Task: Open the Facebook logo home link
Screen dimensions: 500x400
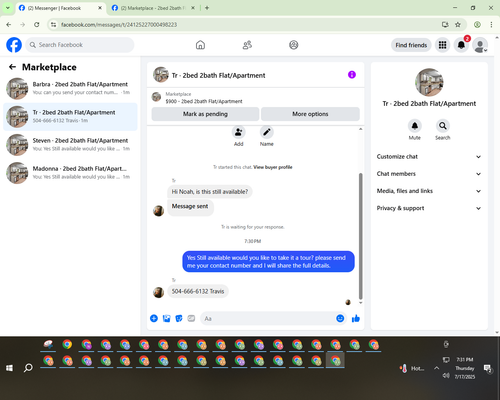Action: click(14, 45)
